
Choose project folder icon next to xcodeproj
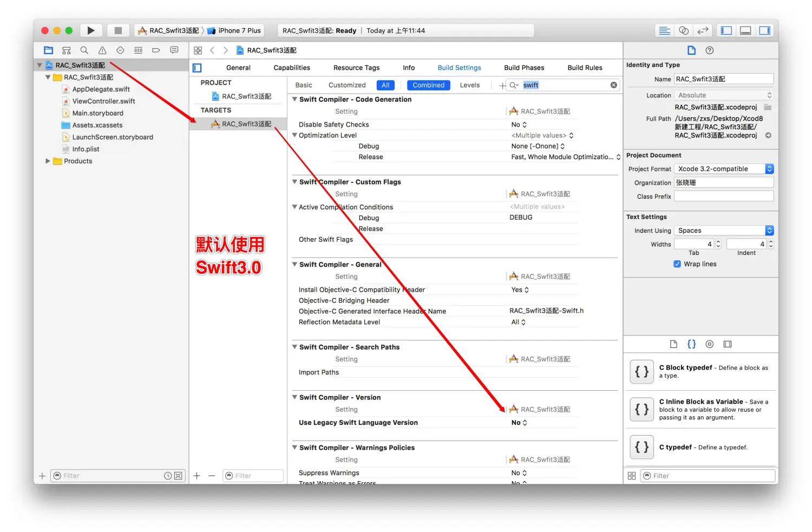point(768,107)
